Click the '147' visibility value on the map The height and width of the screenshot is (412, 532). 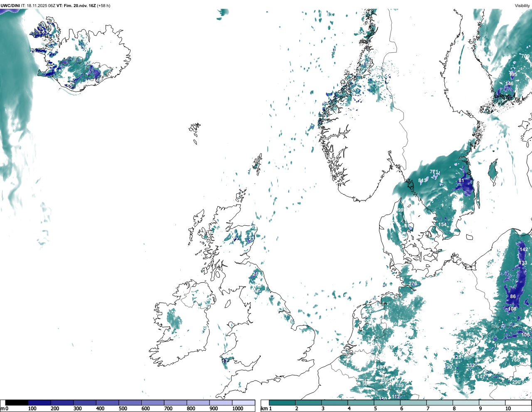[481, 377]
